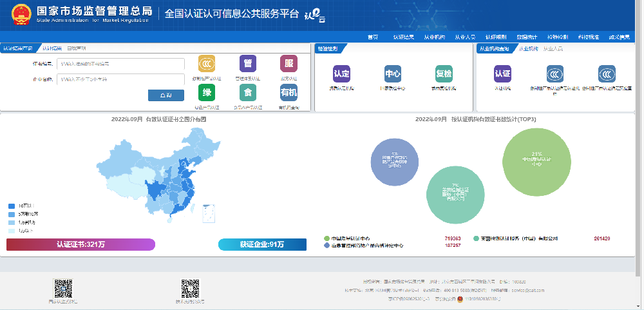Open the purple 认定 accreditation body icon
The image size is (644, 310).
pyautogui.click(x=341, y=73)
